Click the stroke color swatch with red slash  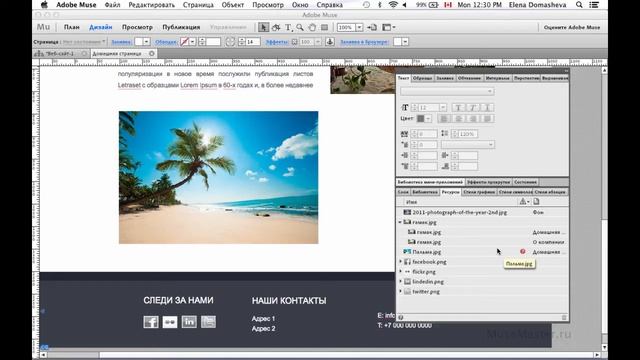point(184,42)
